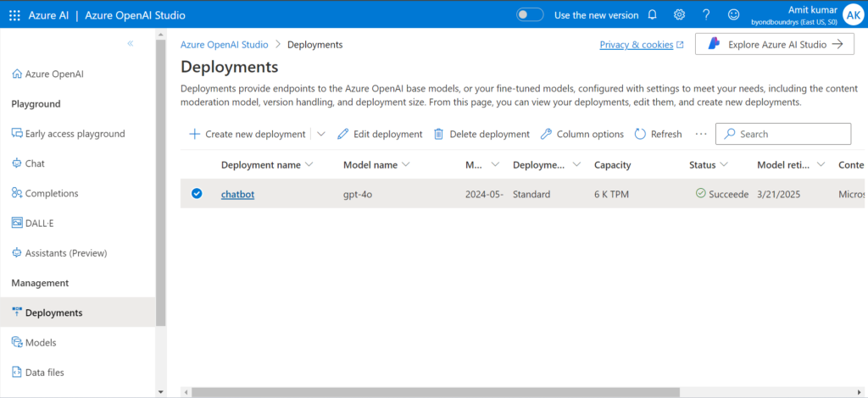Select Deployments in the sidebar
Screen dimensions: 868x398
pyautogui.click(x=77, y=312)
